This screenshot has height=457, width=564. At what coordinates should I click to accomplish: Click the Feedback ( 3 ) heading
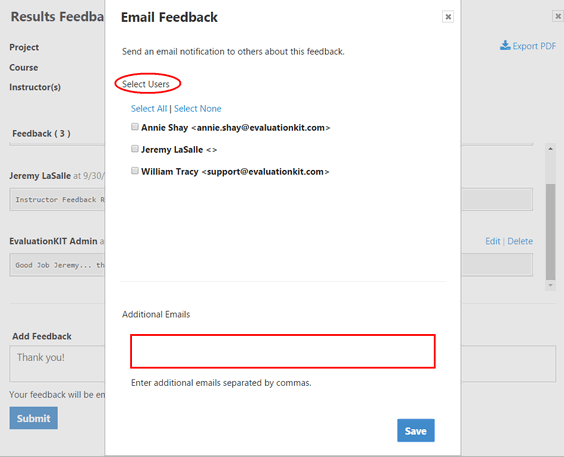[x=41, y=134]
